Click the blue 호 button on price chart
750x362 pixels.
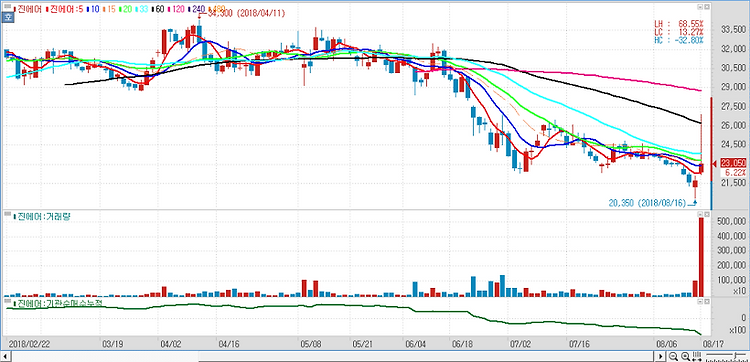coord(8,18)
